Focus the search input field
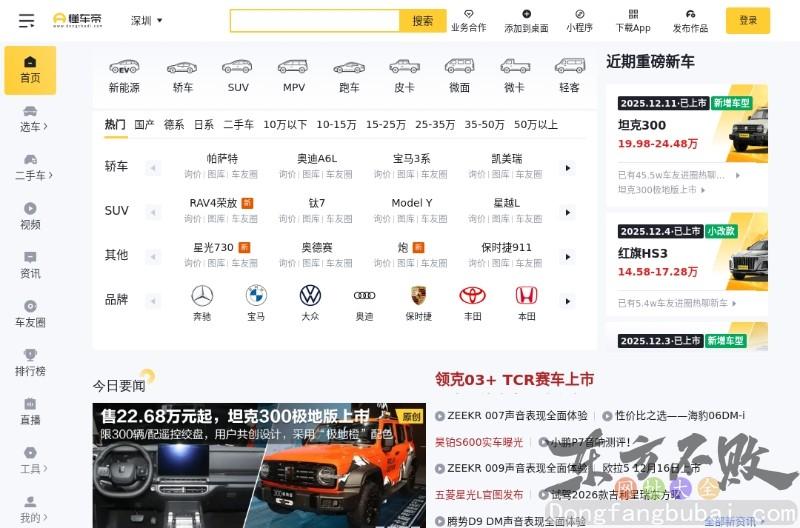800x528 pixels. [x=315, y=21]
